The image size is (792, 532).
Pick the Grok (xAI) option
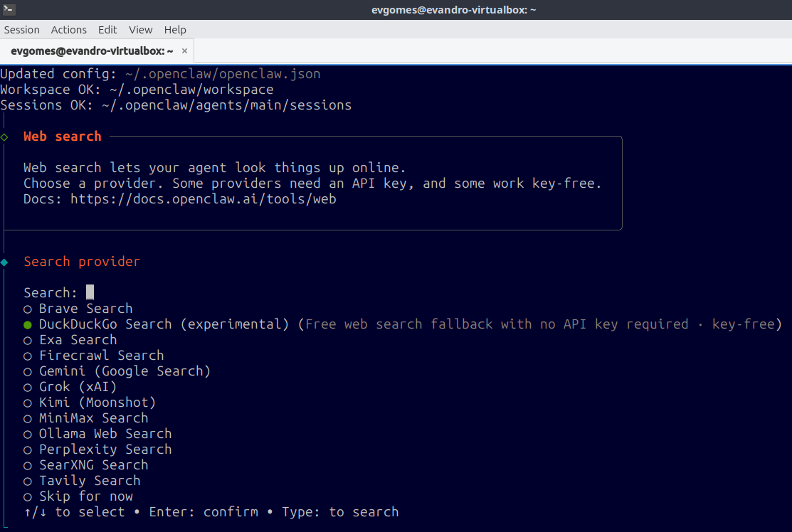pos(70,387)
